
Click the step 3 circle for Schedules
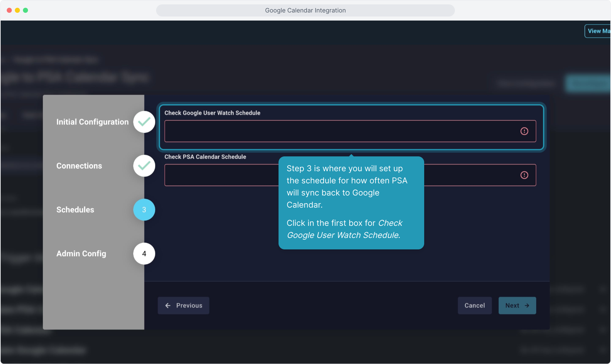[144, 210]
